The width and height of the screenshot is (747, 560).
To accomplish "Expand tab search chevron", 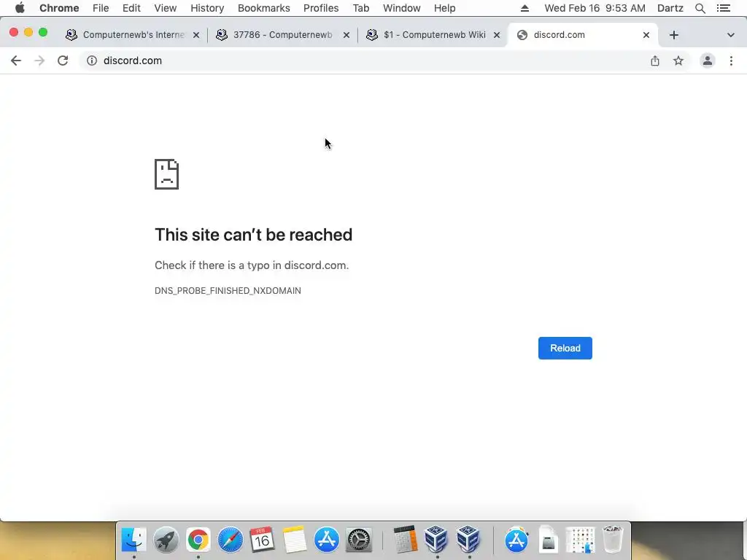I will 731,35.
